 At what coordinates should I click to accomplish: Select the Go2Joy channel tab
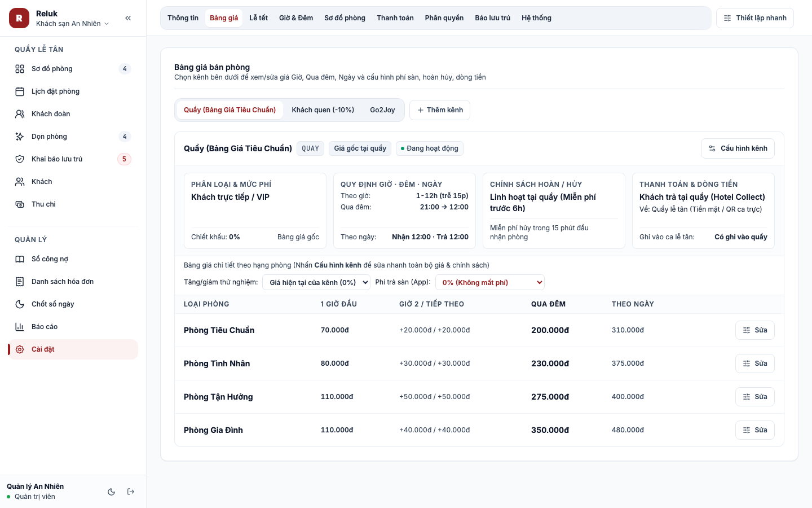point(382,110)
